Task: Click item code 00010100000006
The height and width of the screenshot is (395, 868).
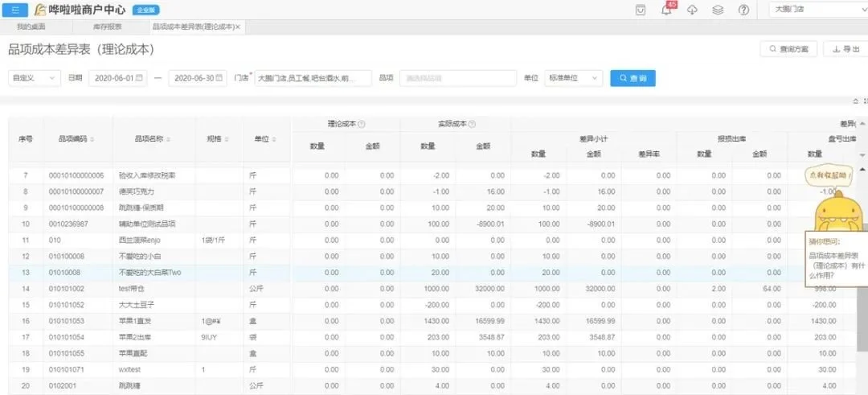Action: [x=76, y=175]
